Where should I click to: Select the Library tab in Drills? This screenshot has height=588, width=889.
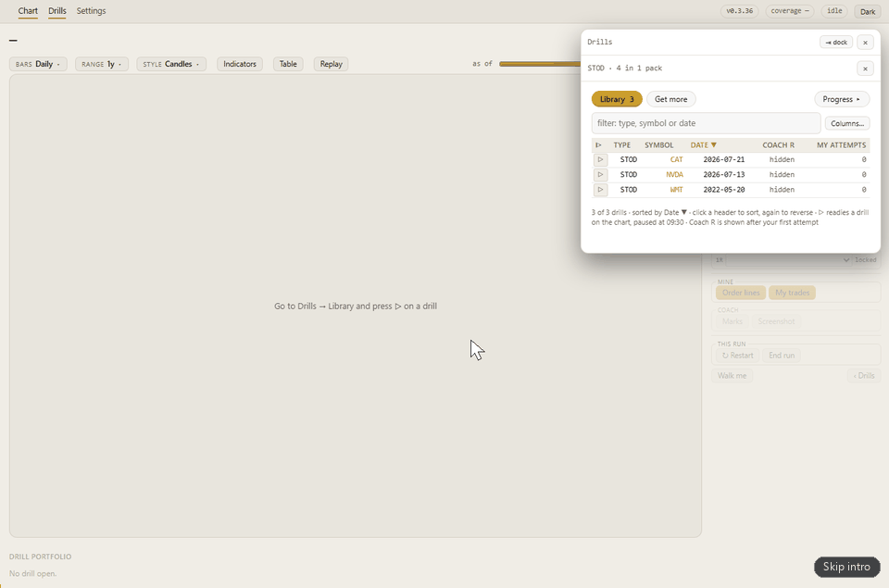tap(617, 99)
